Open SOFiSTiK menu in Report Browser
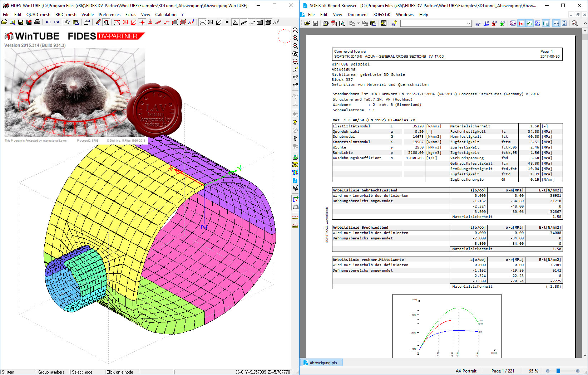This screenshot has width=588, height=375. (382, 15)
